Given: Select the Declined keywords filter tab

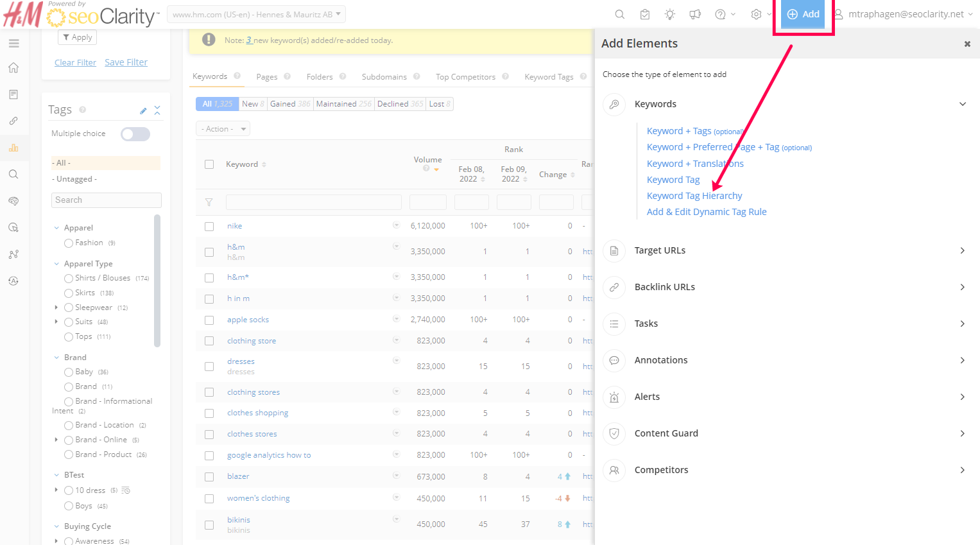Looking at the screenshot, I should pyautogui.click(x=399, y=104).
